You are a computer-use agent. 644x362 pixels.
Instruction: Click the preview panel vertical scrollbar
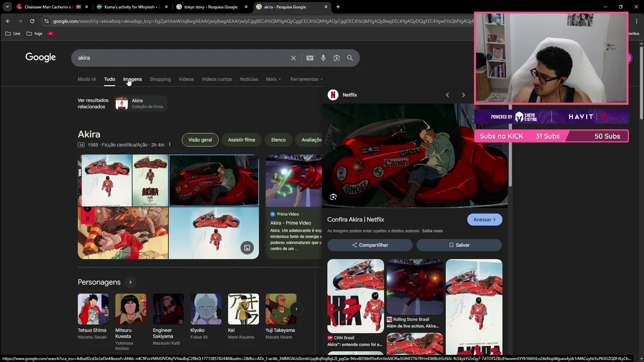pyautogui.click(x=510, y=146)
